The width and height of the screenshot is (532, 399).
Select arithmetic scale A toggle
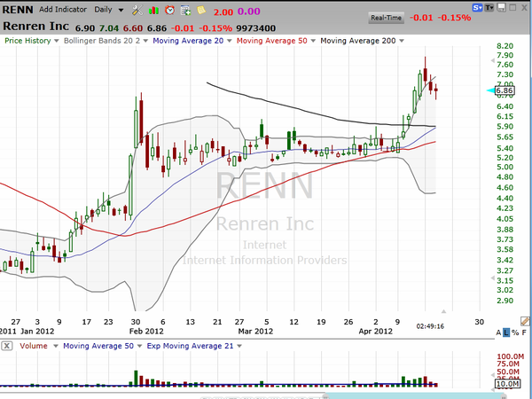pos(498,332)
